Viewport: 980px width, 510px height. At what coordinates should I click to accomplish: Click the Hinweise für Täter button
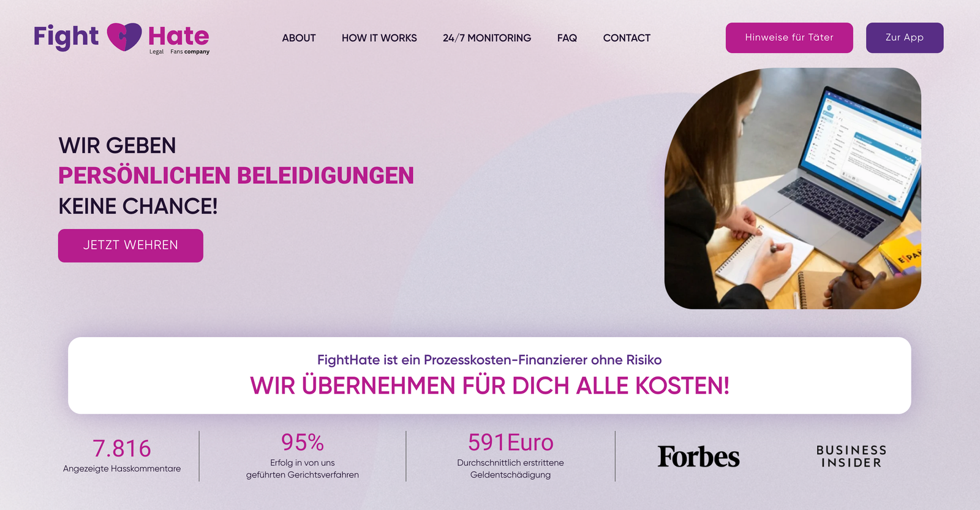pos(789,37)
